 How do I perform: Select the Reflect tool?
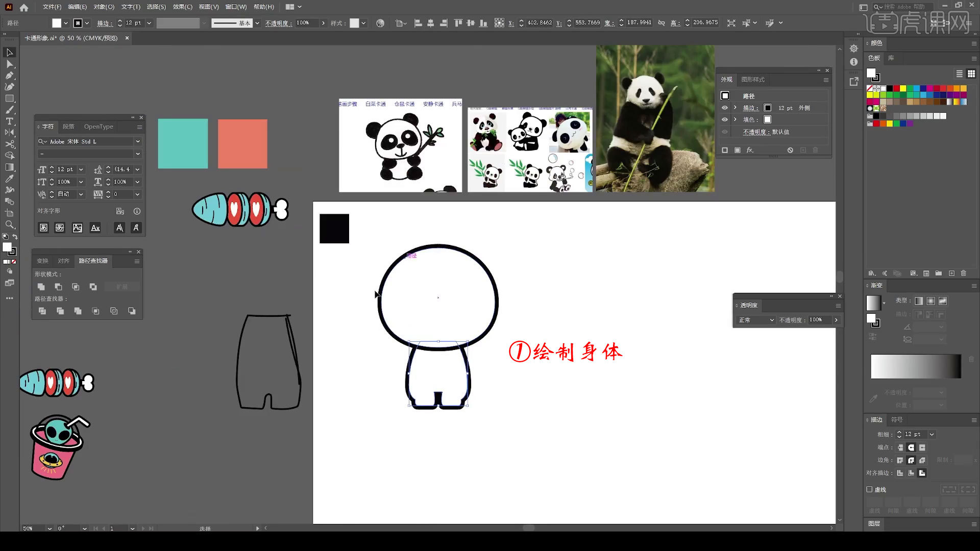(x=9, y=133)
